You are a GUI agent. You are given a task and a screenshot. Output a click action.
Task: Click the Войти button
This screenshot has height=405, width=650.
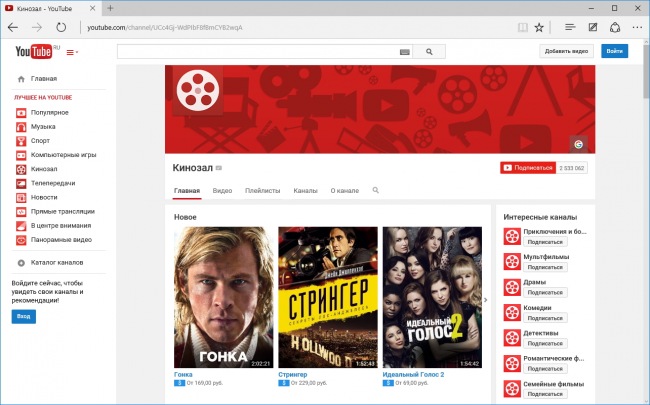(614, 51)
